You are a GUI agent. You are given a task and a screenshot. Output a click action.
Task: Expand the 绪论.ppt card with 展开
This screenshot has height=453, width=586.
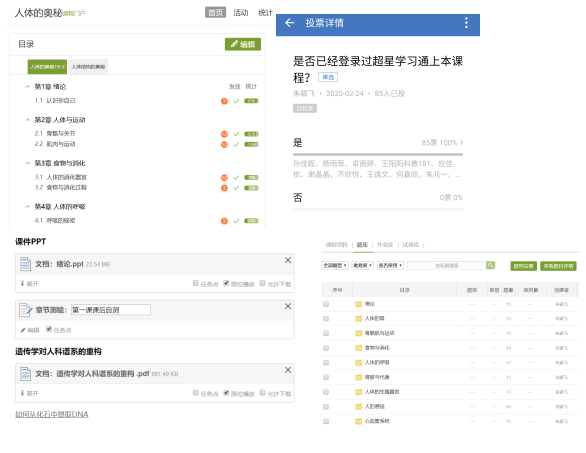point(29,284)
